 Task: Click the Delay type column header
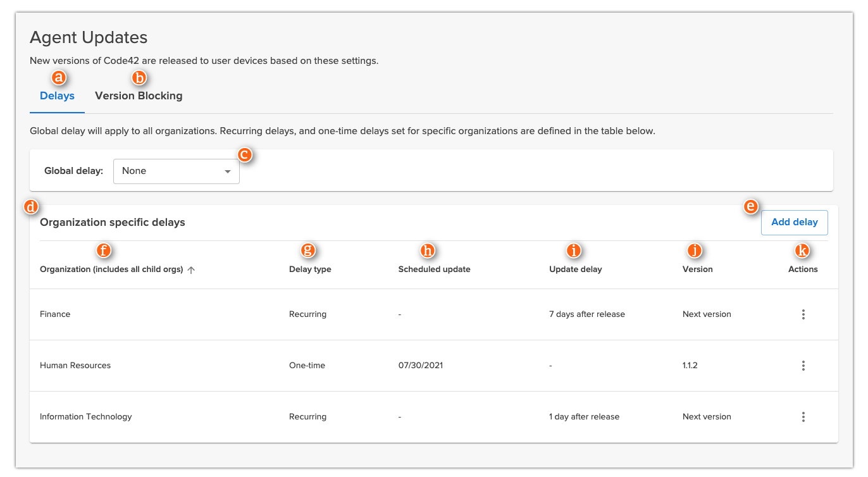310,269
